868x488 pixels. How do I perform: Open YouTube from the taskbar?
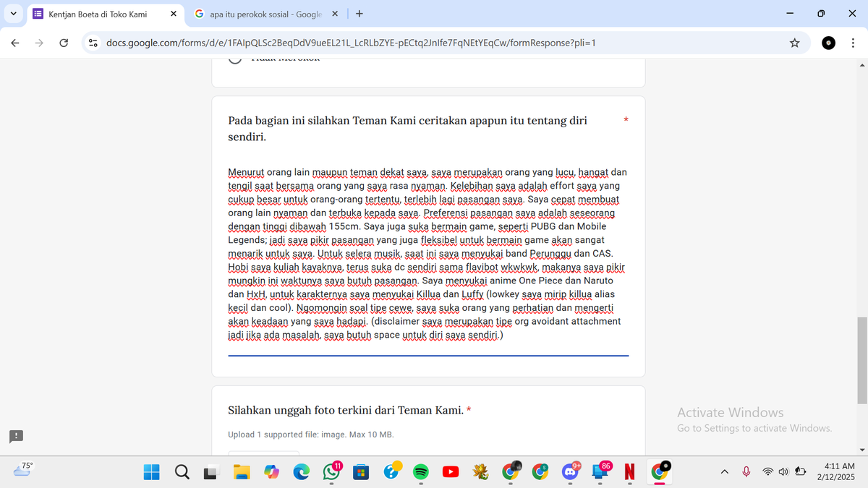[x=450, y=471]
